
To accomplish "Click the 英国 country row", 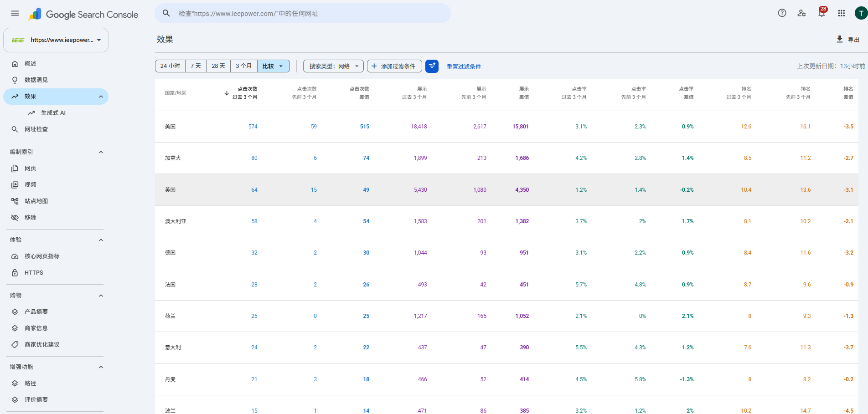I will (506, 190).
